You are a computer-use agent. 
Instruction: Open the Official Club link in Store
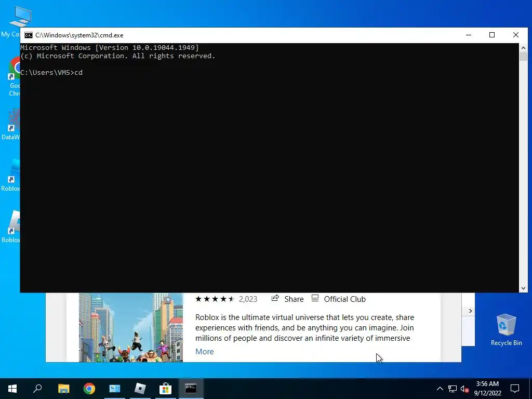339,299
